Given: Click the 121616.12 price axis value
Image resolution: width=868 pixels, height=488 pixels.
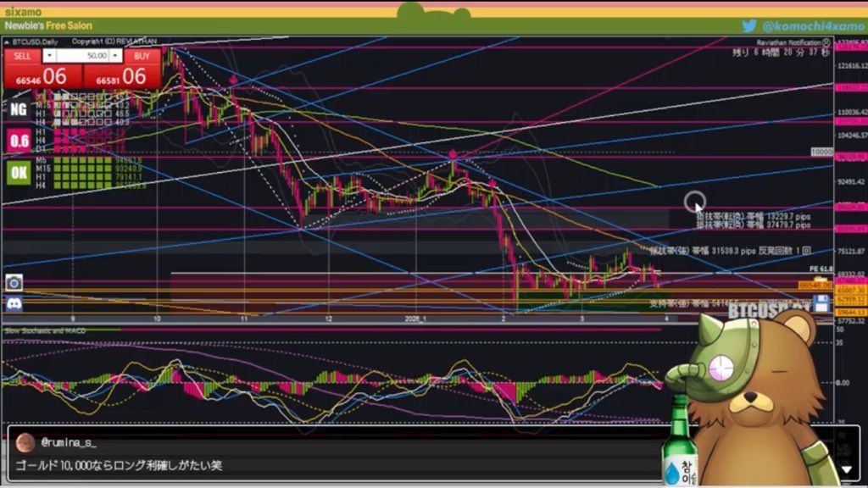Looking at the screenshot, I should (x=851, y=66).
